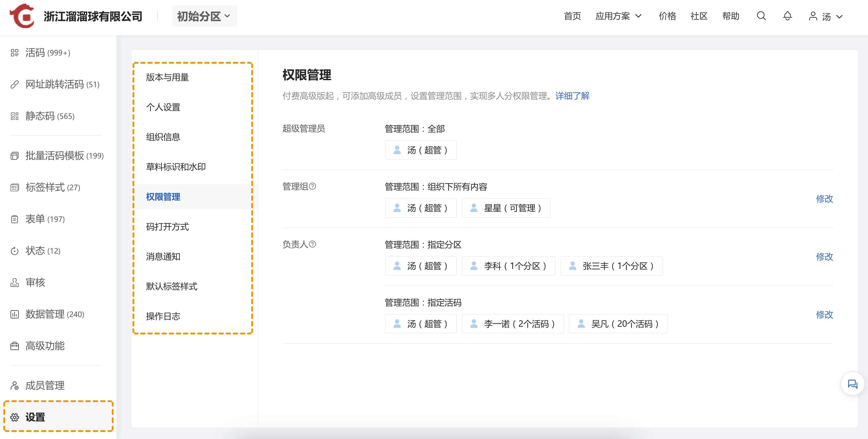The height and width of the screenshot is (439, 868).
Task: Click the link icon for 网址跳转活码
Action: (15, 84)
